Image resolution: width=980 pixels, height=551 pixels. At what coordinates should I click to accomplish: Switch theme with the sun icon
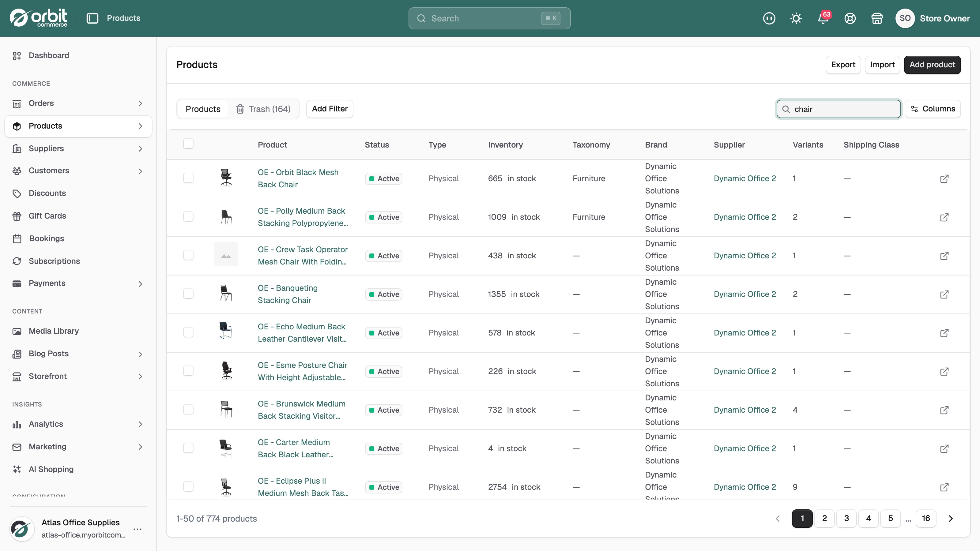pos(796,18)
